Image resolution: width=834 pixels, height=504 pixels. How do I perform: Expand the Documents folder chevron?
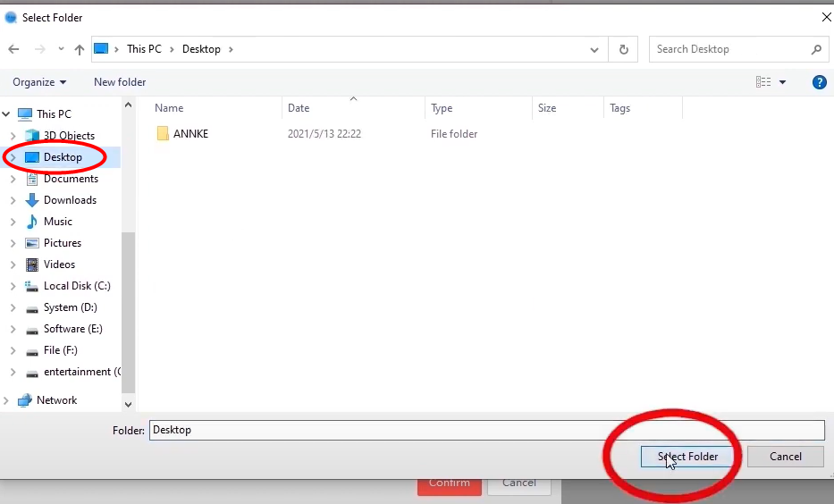[13, 179]
